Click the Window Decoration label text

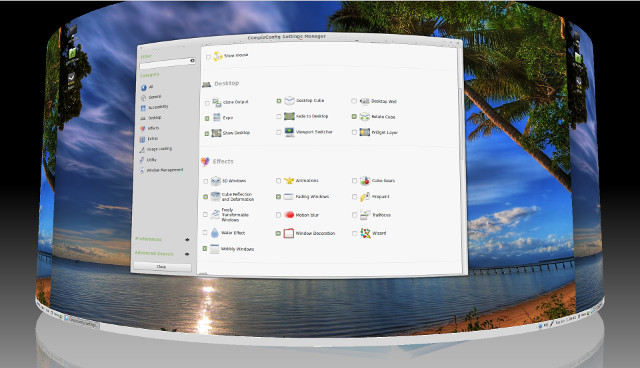315,233
